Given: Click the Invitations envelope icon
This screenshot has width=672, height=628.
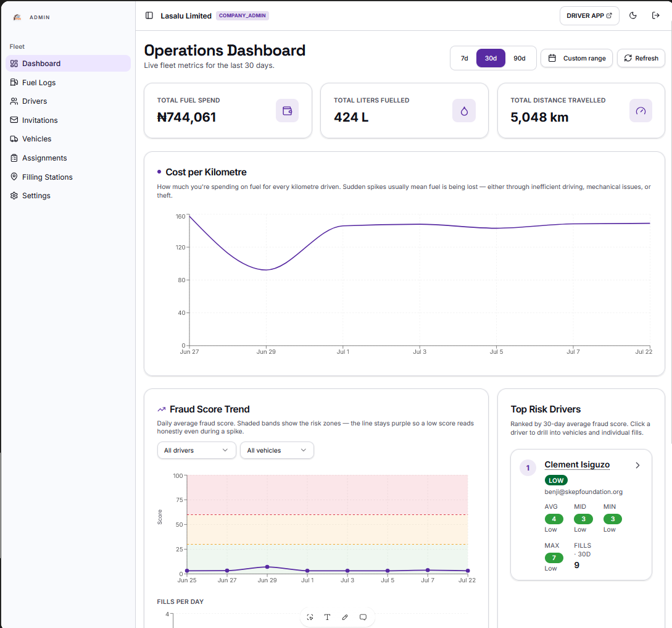Looking at the screenshot, I should [14, 120].
